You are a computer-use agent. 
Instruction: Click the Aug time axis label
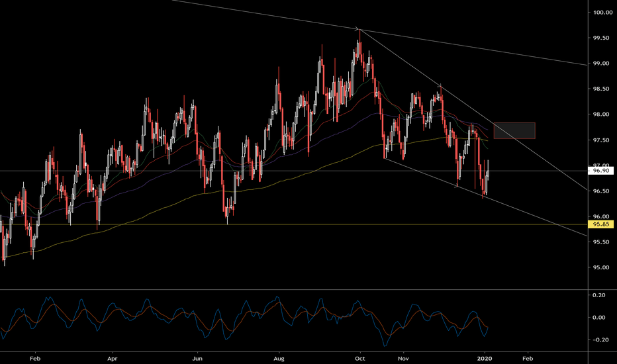[x=279, y=359]
